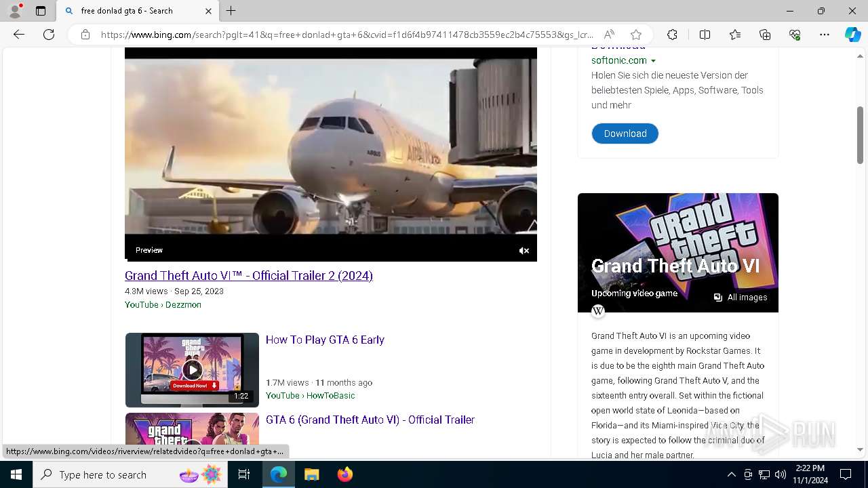Open the Collections panel
The width and height of the screenshot is (868, 488).
(x=765, y=35)
